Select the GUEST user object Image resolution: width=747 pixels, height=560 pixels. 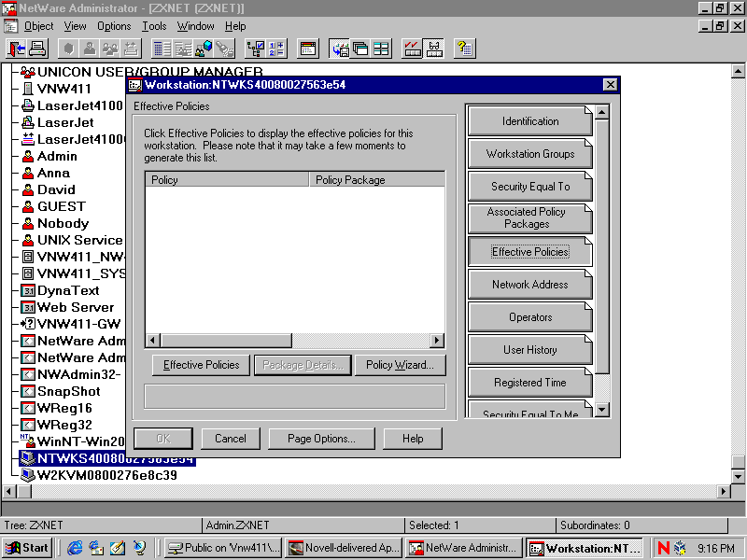[x=62, y=206]
